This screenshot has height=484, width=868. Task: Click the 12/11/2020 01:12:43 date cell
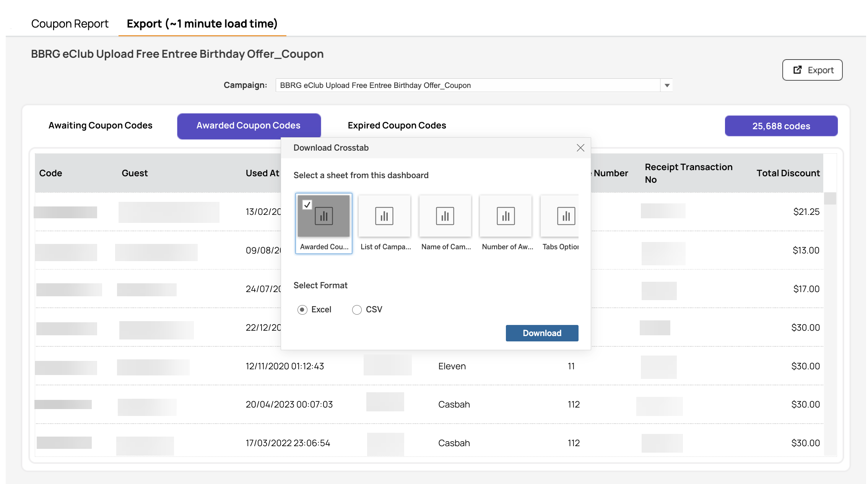[x=285, y=366]
